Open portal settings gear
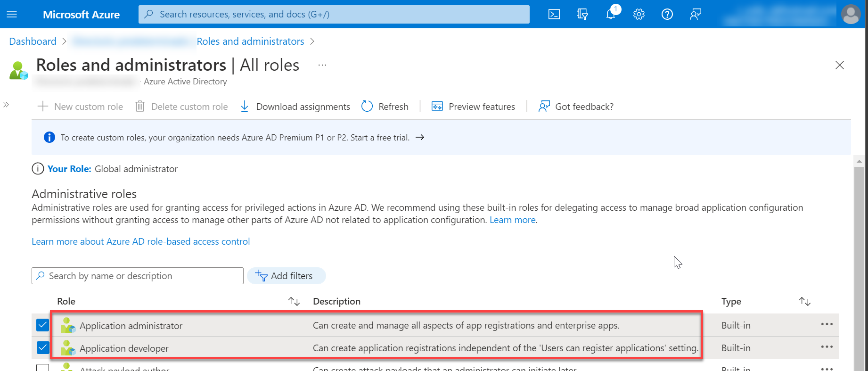This screenshot has height=371, width=868. 639,14
